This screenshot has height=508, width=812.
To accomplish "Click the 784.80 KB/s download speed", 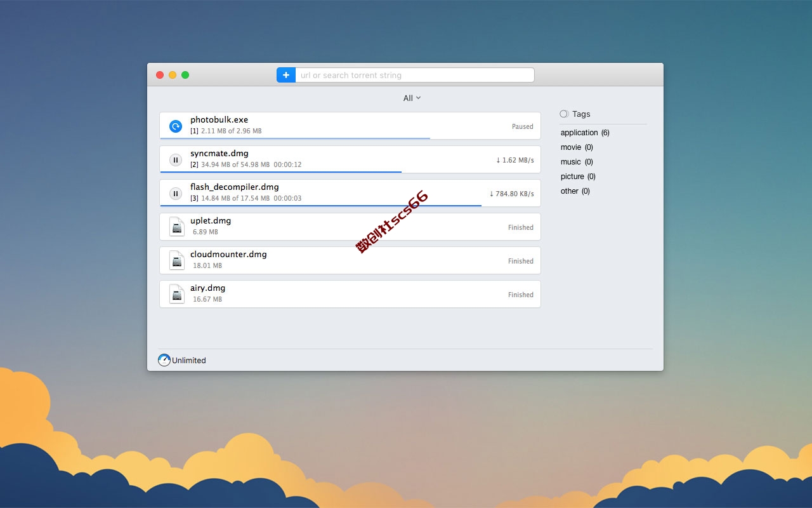I will click(x=512, y=194).
